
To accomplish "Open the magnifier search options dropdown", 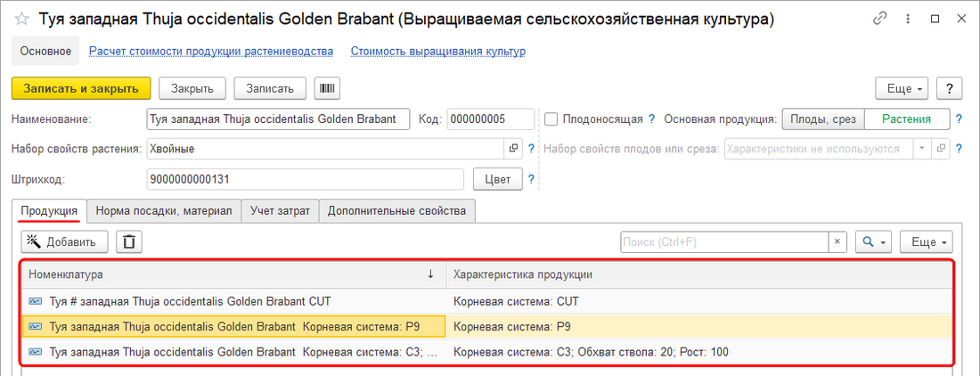I will (x=873, y=241).
